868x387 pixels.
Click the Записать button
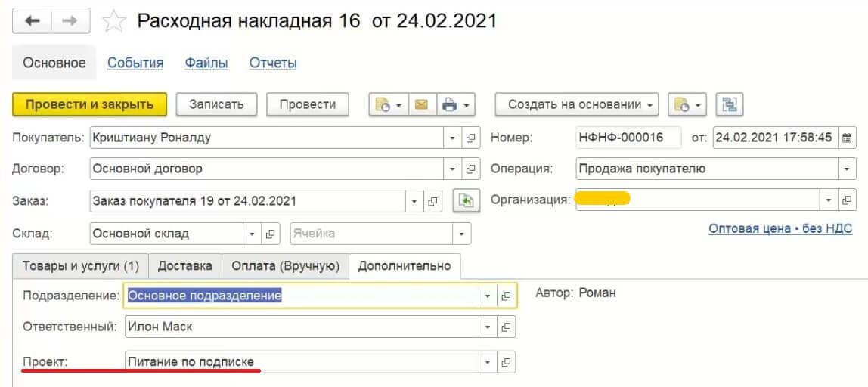point(216,104)
